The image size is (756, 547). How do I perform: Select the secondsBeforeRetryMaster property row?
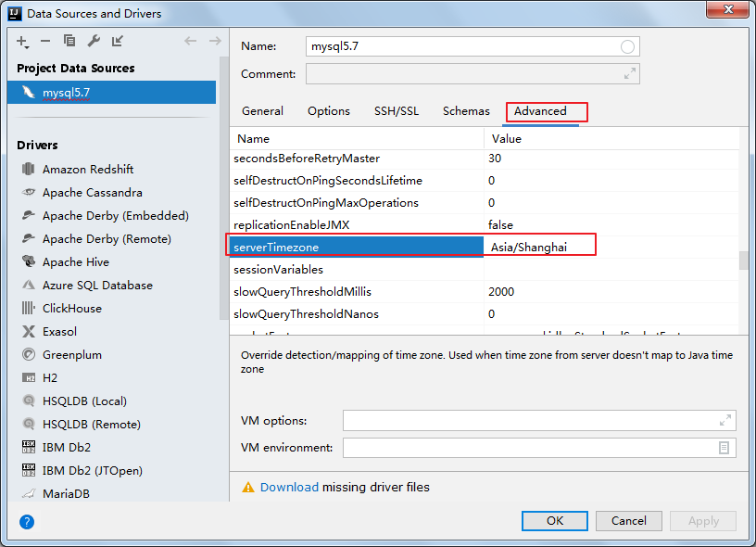tap(484, 159)
